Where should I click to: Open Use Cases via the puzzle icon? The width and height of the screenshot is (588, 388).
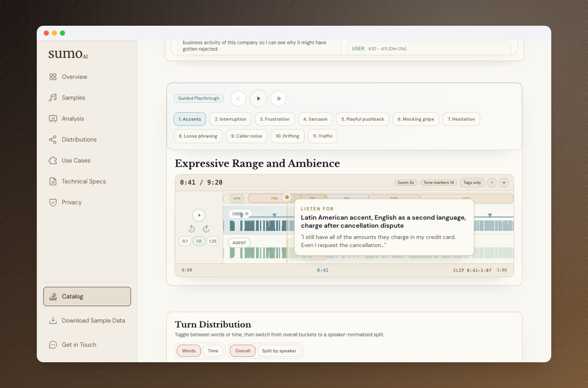tap(53, 161)
